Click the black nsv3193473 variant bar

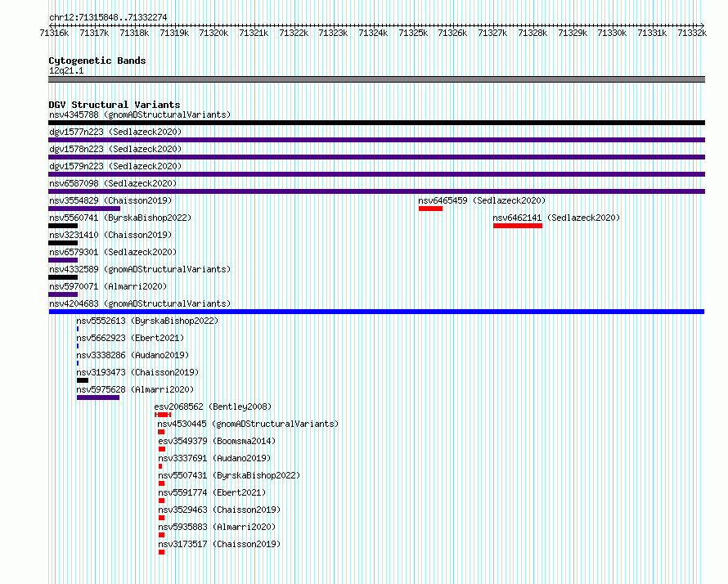pos(83,380)
